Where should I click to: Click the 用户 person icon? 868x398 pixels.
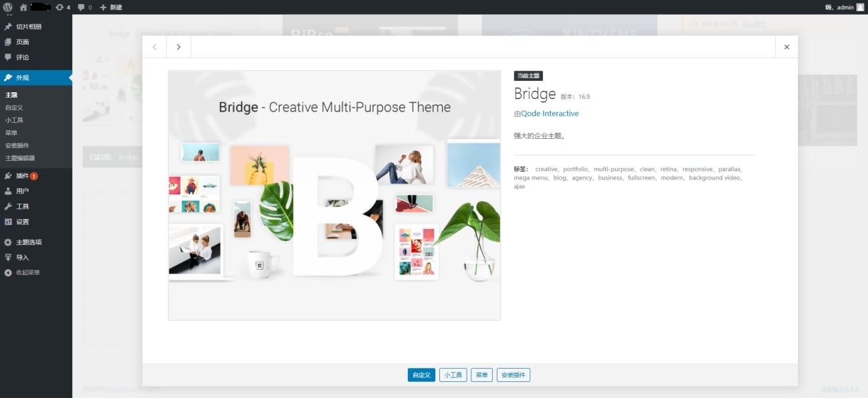pyautogui.click(x=8, y=191)
